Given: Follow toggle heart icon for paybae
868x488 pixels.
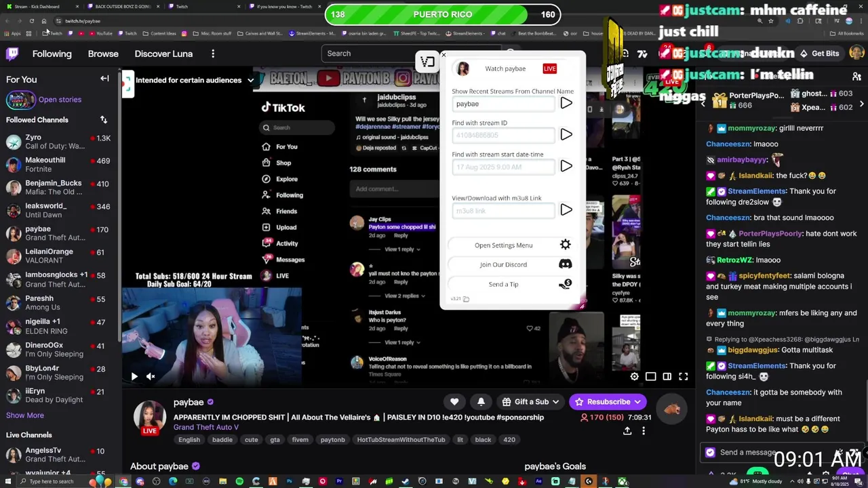Looking at the screenshot, I should tap(454, 402).
